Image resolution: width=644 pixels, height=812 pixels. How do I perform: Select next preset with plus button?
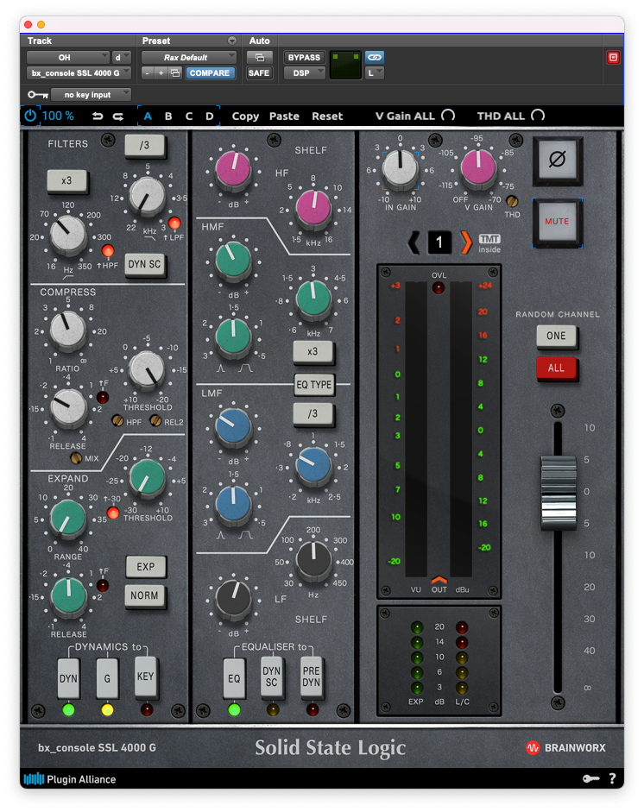click(161, 73)
